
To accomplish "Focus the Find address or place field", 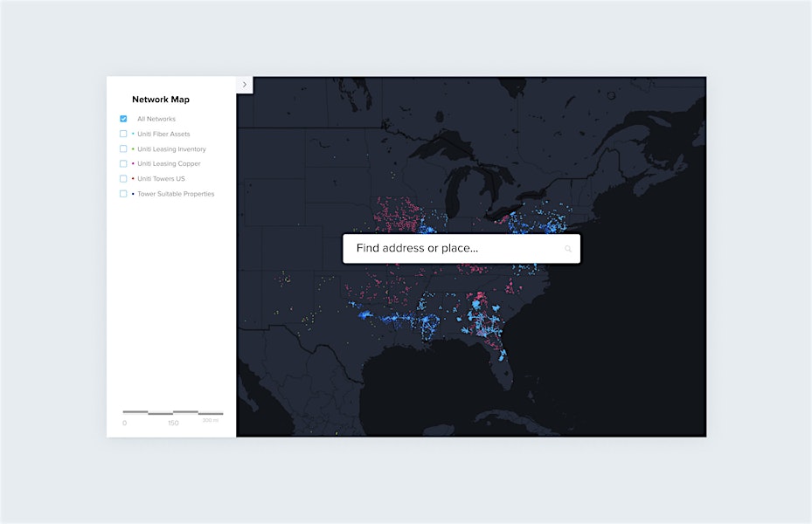I will point(450,249).
